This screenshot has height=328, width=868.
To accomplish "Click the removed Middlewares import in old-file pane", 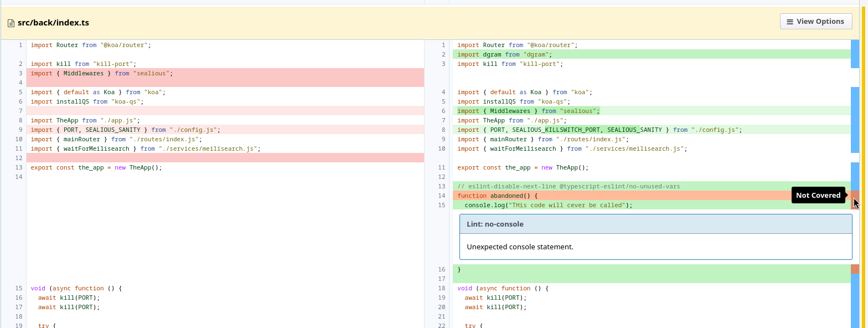I will [x=225, y=73].
